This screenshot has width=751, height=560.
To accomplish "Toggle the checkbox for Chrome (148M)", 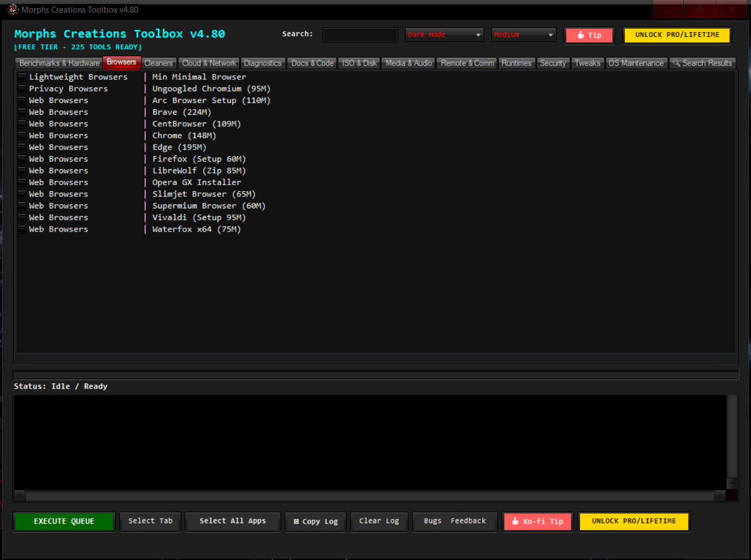I will 22,135.
